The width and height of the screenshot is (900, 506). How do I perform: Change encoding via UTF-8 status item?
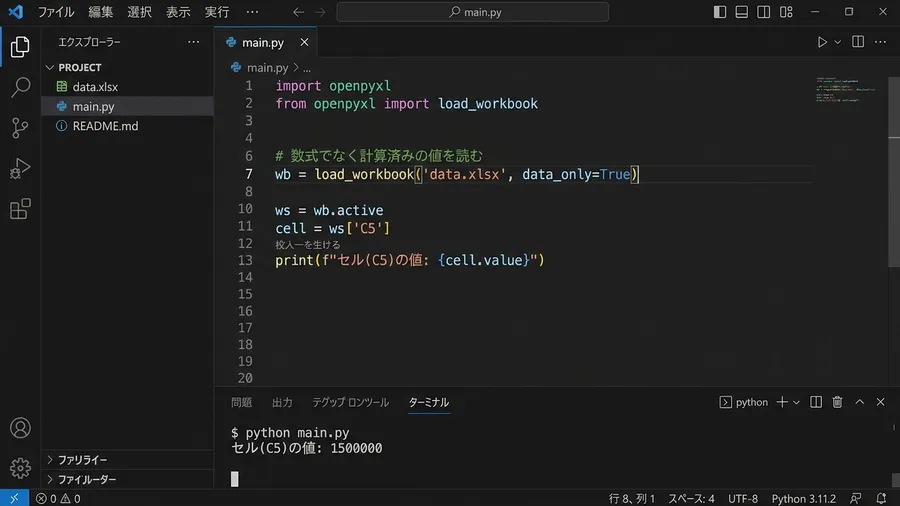click(743, 498)
